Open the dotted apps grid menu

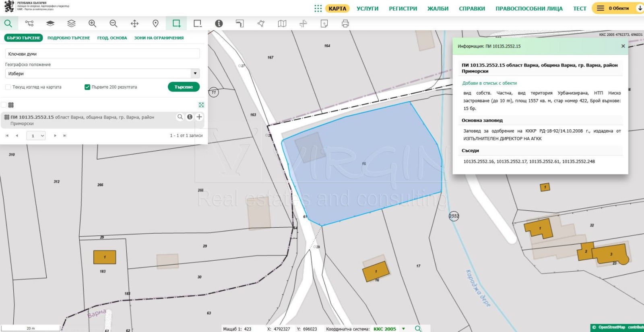(x=318, y=8)
